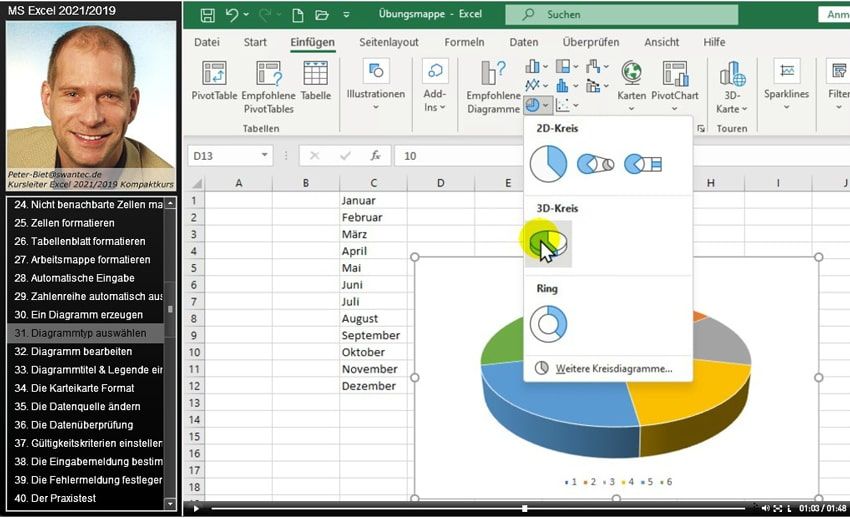Open the Empfohlene Diagramme icon
This screenshot has height=519, width=850.
tap(493, 74)
